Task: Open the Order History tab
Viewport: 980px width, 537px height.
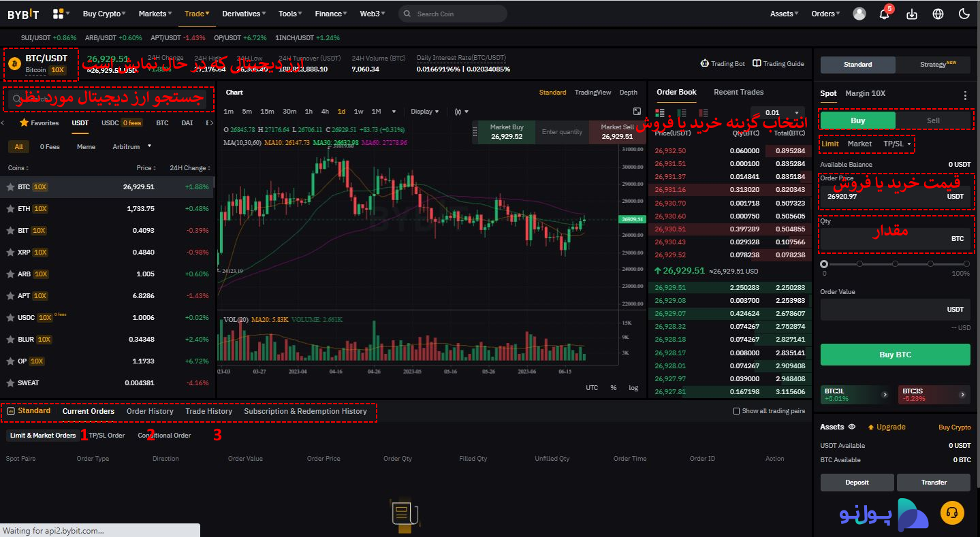Action: [x=150, y=411]
